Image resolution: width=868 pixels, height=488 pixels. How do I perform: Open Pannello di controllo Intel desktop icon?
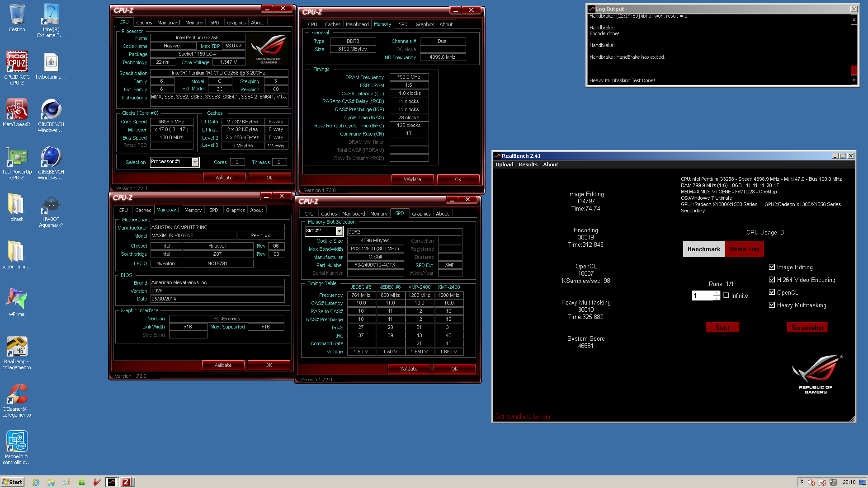point(17,447)
